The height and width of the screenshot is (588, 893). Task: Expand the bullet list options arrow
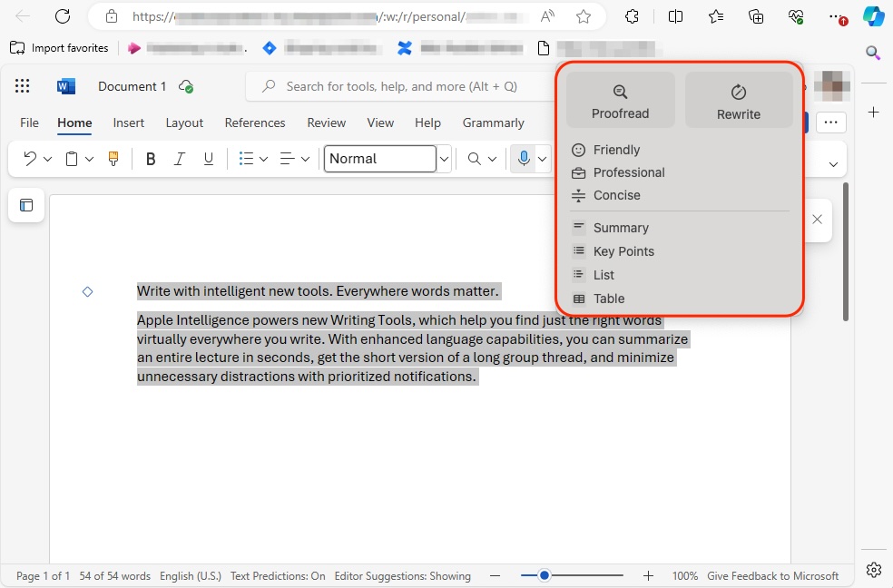[x=262, y=158]
